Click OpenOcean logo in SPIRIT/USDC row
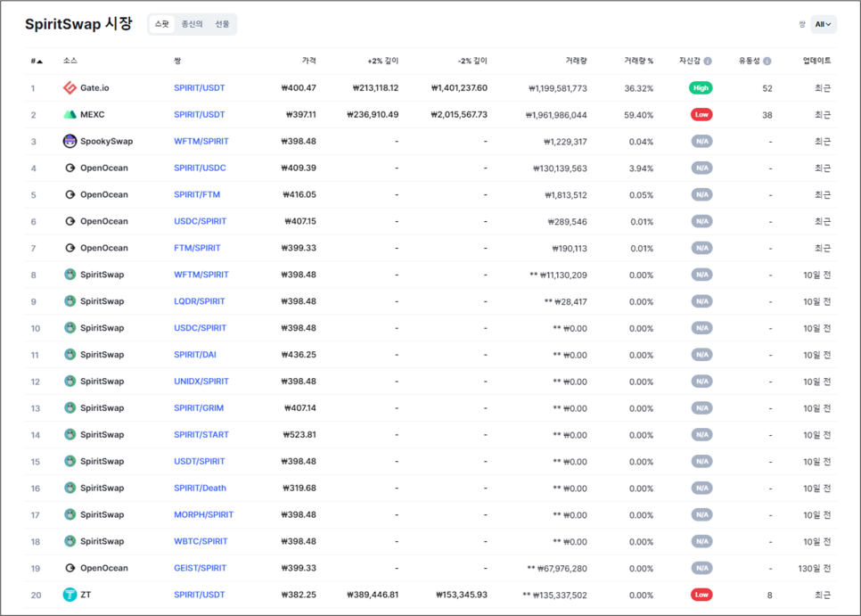Viewport: 861px width, 616px height. click(x=70, y=168)
